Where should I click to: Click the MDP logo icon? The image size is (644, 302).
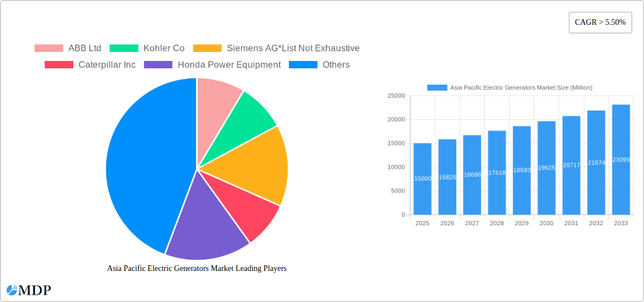point(11,290)
